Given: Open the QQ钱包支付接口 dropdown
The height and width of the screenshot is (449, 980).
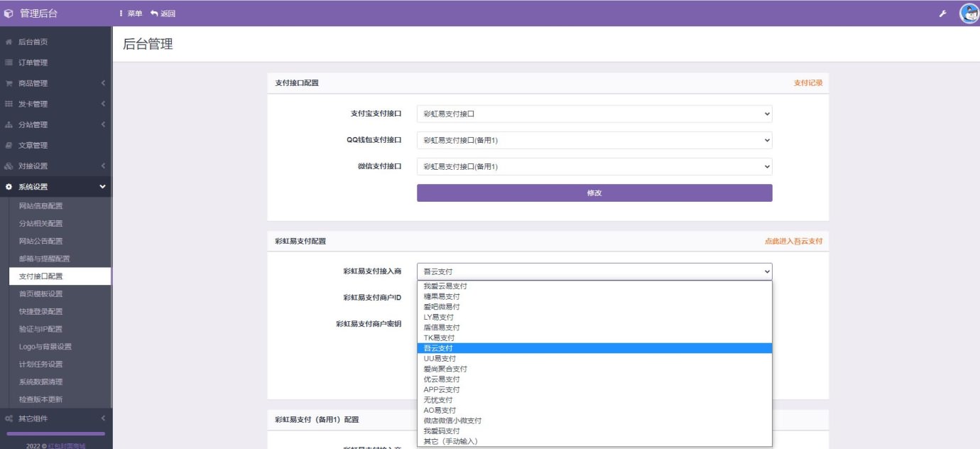Looking at the screenshot, I should click(594, 140).
